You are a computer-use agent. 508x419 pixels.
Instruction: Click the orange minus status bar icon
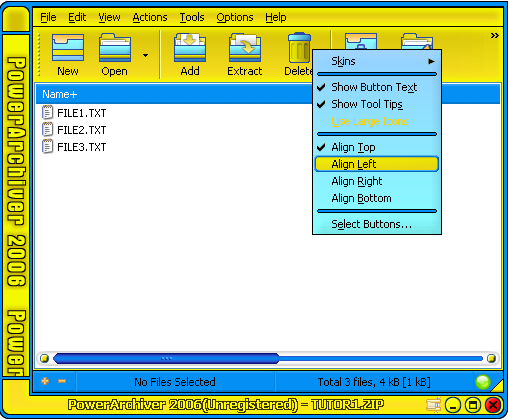[x=62, y=381]
